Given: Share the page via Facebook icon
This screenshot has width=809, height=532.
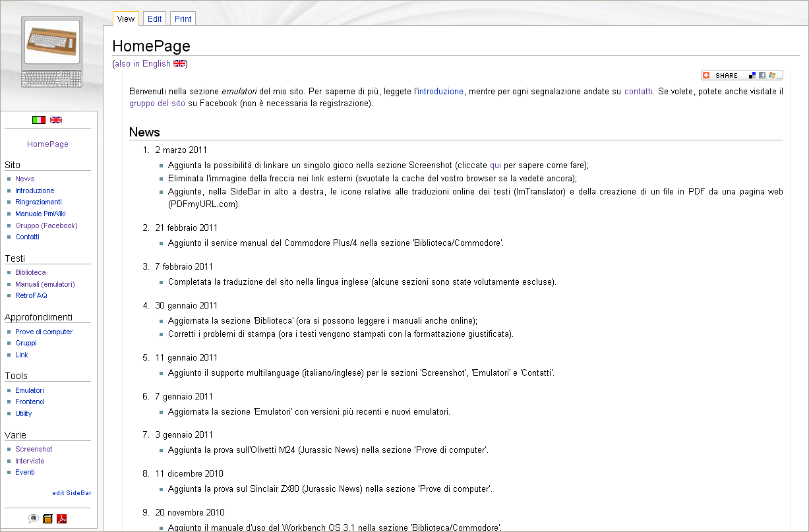Looking at the screenshot, I should [762, 75].
